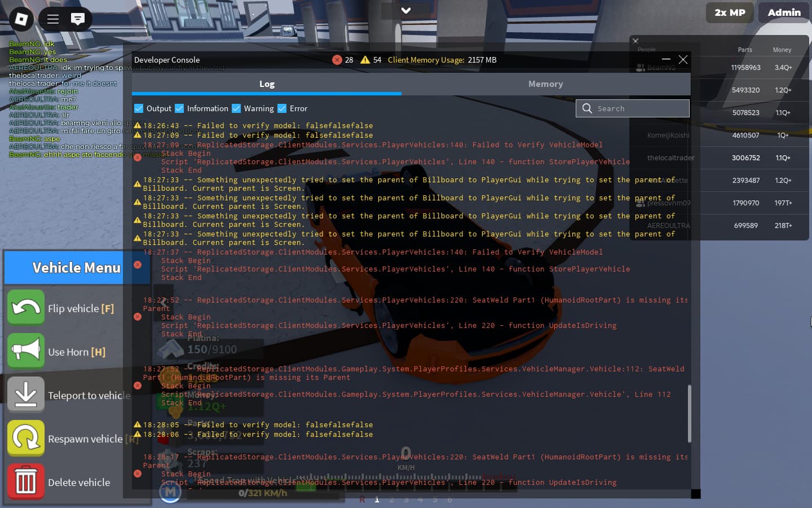Click the red Delete vehicle trash icon
Screen dimensions: 812x508
[x=26, y=481]
